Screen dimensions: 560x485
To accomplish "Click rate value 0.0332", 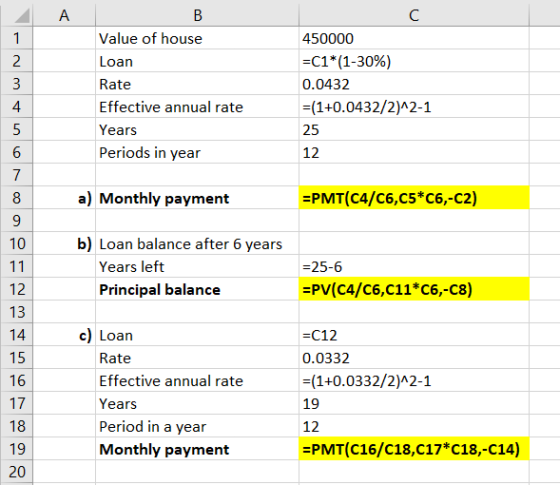I will (414, 358).
